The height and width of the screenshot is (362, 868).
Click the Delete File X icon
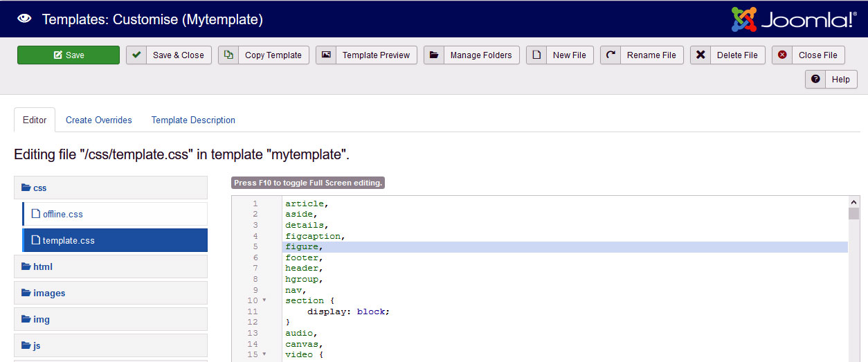pos(700,55)
